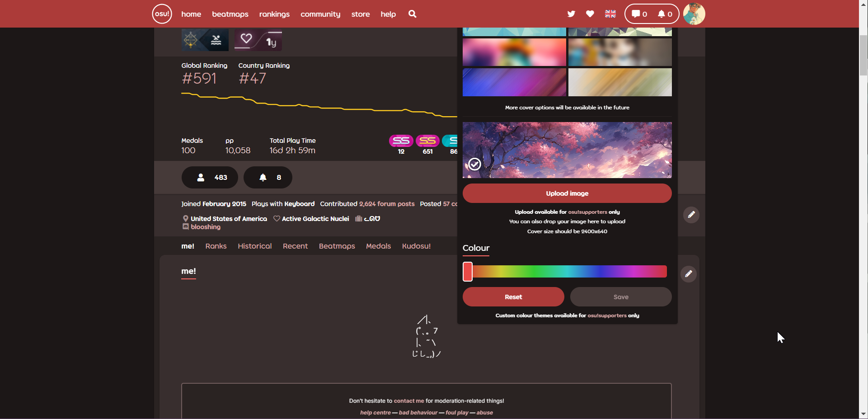Click the heart support icon in header
Screen dimensions: 868x419
(590, 14)
